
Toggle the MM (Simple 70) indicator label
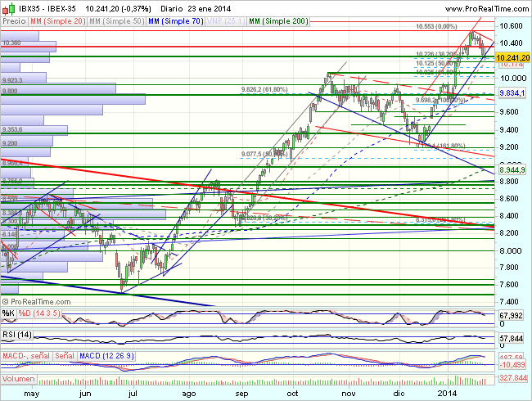coord(176,21)
